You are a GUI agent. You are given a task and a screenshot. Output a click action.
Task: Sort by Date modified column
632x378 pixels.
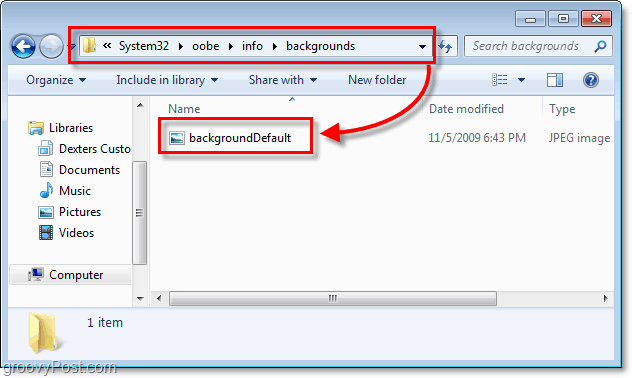point(466,109)
